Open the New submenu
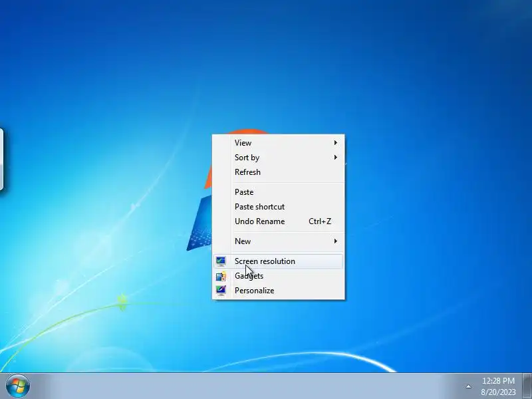Screen dimensions: 532x399 (278, 241)
